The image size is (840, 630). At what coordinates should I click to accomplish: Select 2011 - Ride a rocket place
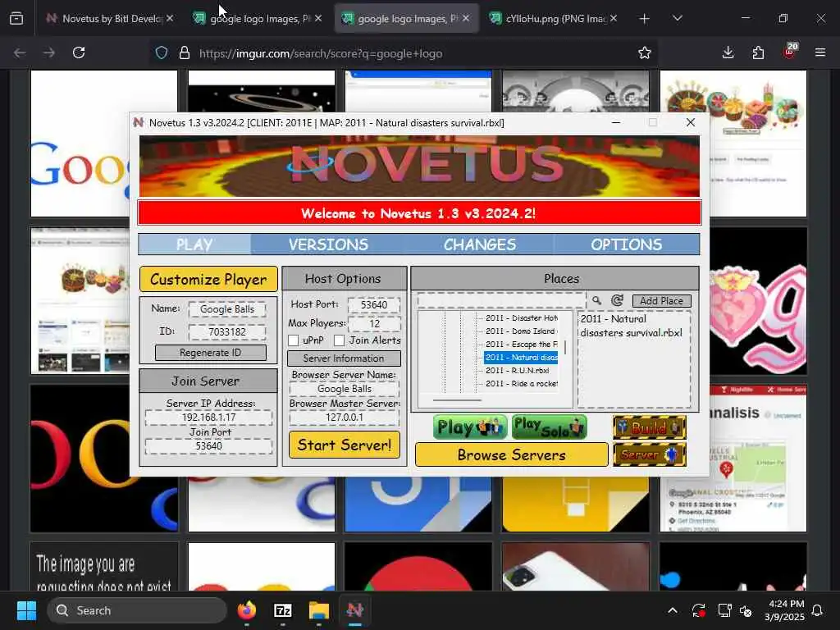tap(521, 384)
